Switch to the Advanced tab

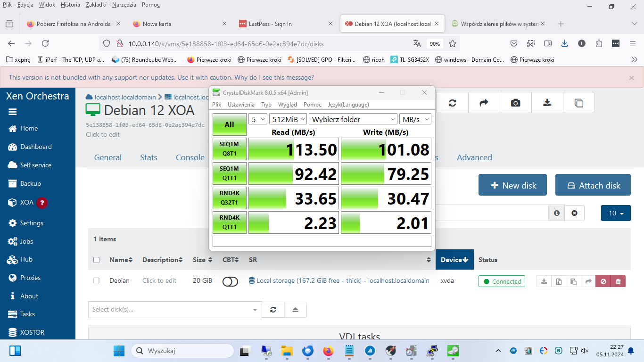tap(474, 157)
